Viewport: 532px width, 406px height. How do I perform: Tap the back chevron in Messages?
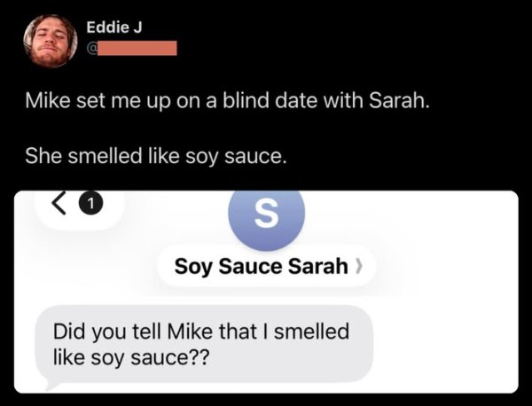click(63, 208)
